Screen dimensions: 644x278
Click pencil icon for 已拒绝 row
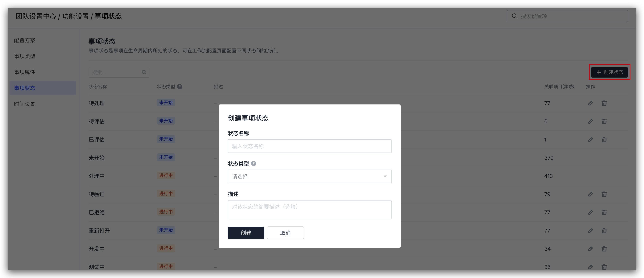(x=590, y=212)
